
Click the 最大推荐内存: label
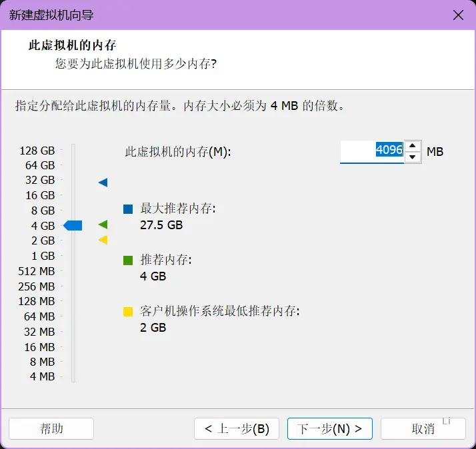coord(178,209)
